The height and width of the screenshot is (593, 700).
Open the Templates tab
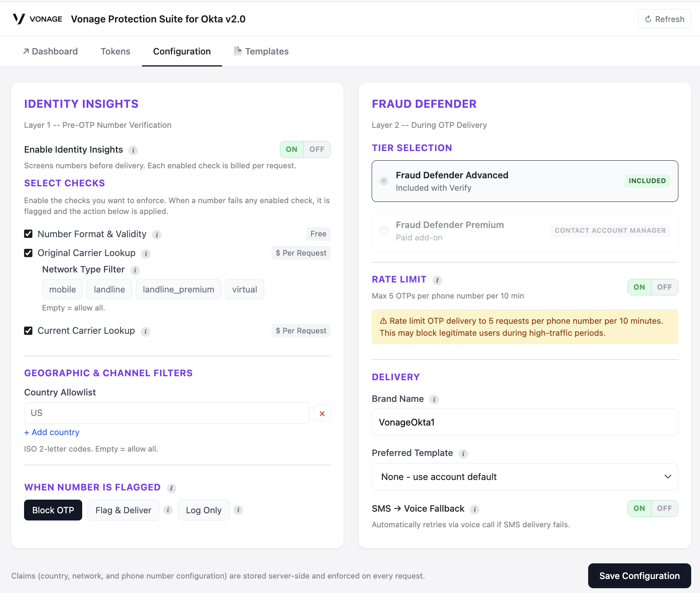pos(261,51)
